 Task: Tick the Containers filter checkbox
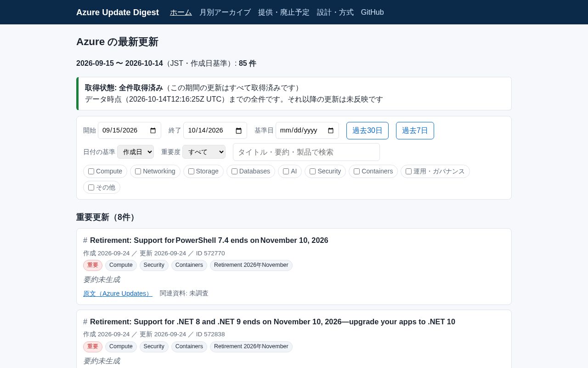click(357, 172)
